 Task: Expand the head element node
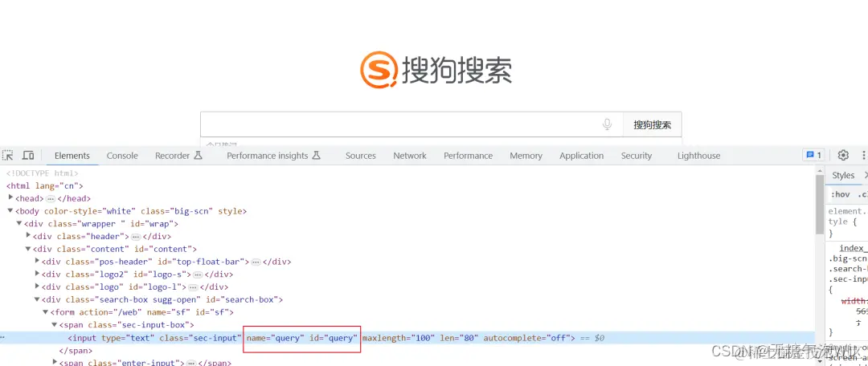point(11,198)
